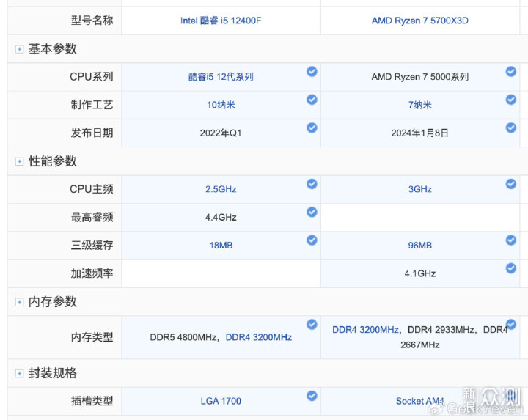Select the 2024年1月8日 release date text
This screenshot has width=528, height=420.
[420, 133]
